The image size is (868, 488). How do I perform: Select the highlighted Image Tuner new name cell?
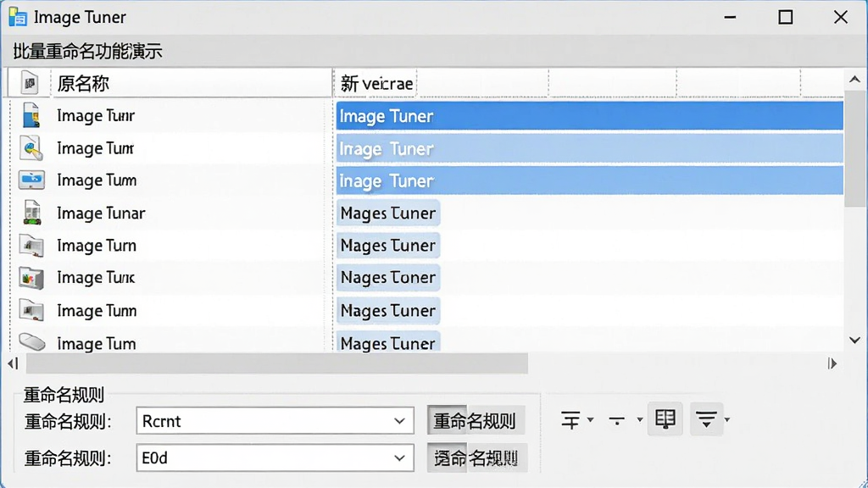(590, 115)
